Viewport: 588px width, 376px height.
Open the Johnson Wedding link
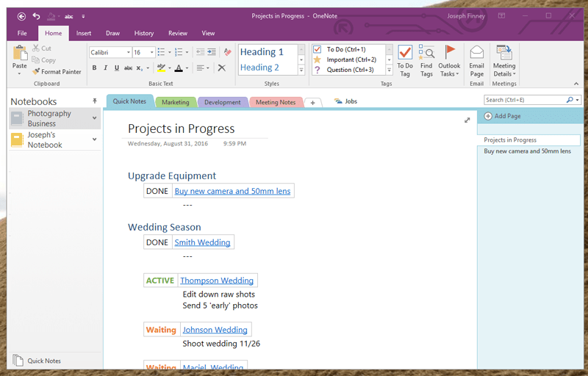pos(215,330)
